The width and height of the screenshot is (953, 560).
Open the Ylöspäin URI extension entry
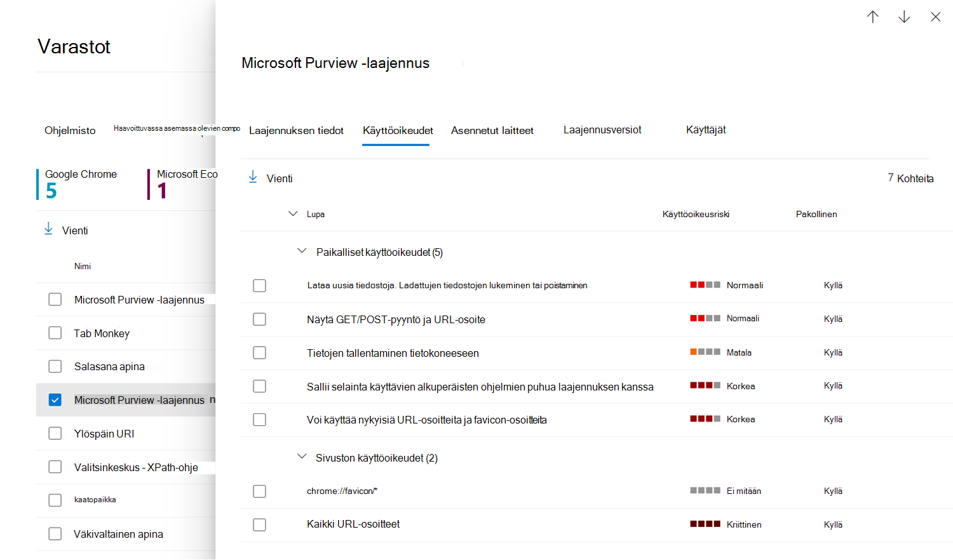tap(104, 434)
